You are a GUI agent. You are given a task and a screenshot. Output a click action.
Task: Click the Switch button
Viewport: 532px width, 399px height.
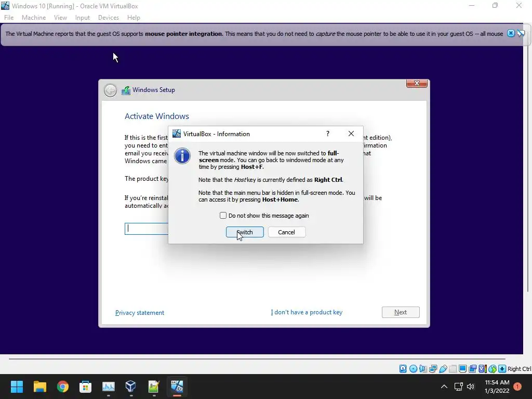(245, 232)
